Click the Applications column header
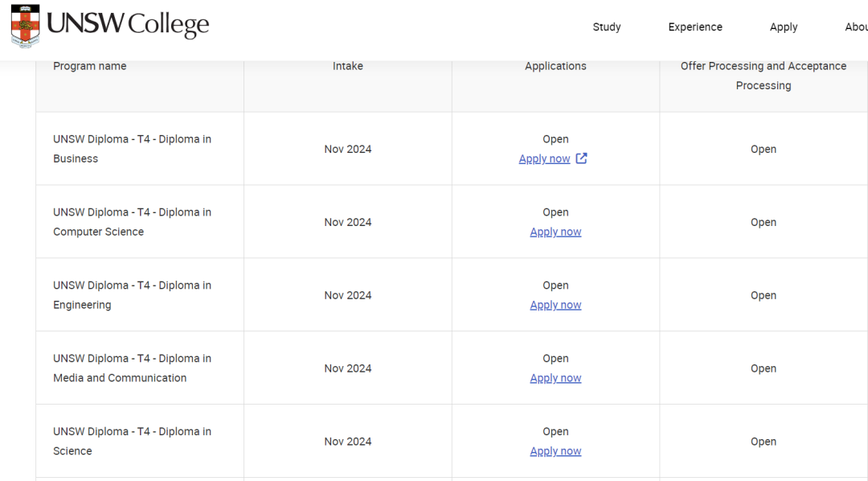 [555, 66]
